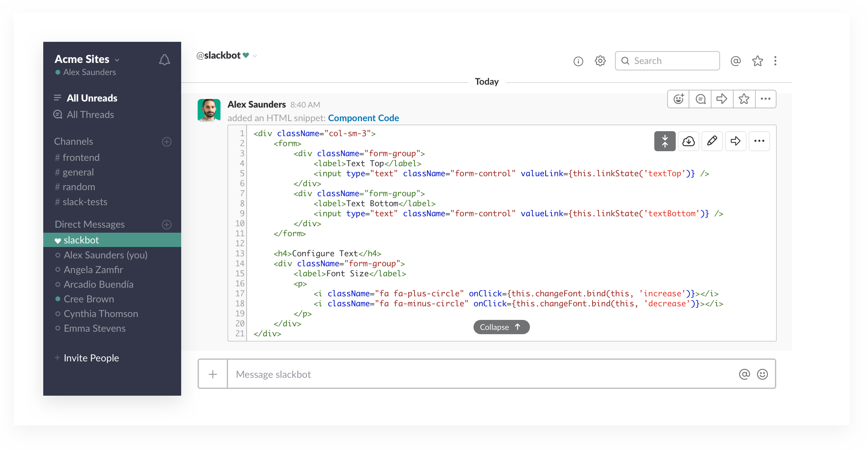Select slackbot direct message
This screenshot has width=868, height=450.
click(112, 240)
